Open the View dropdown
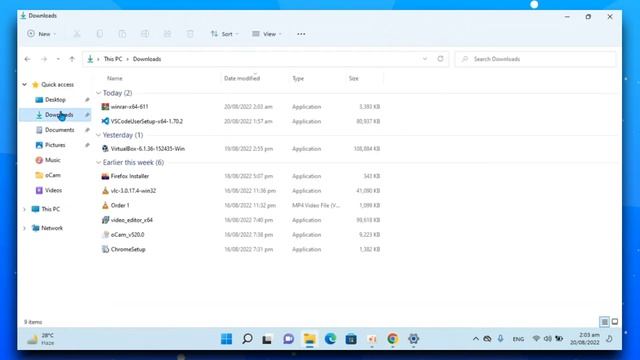 (267, 34)
